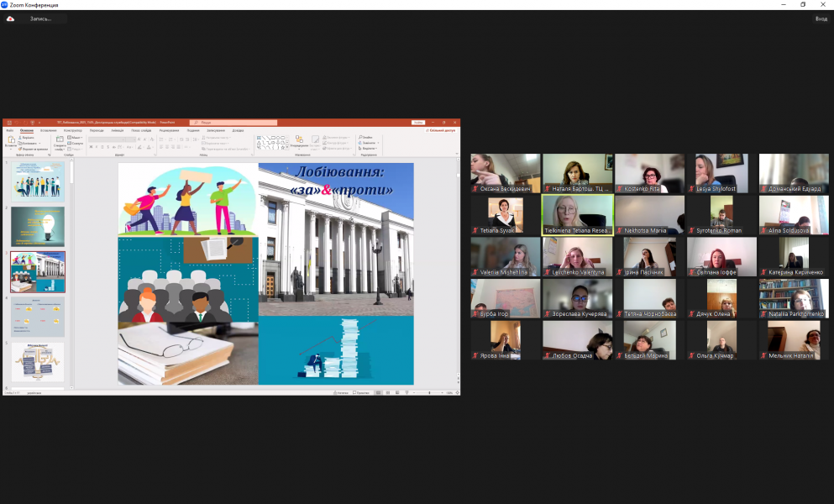Viewport: 834px width, 504px height.
Task: Switch to the 'Конструктор' ribbon tab
Action: pyautogui.click(x=72, y=130)
